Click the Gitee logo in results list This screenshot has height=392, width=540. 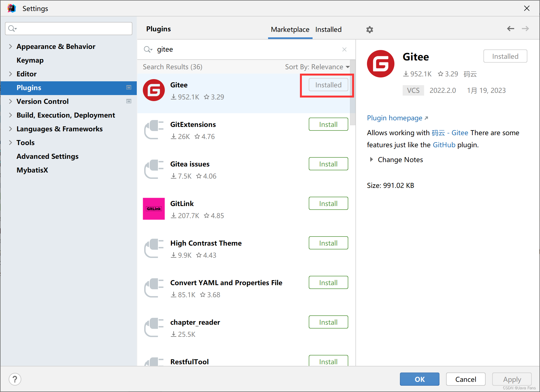tap(154, 90)
